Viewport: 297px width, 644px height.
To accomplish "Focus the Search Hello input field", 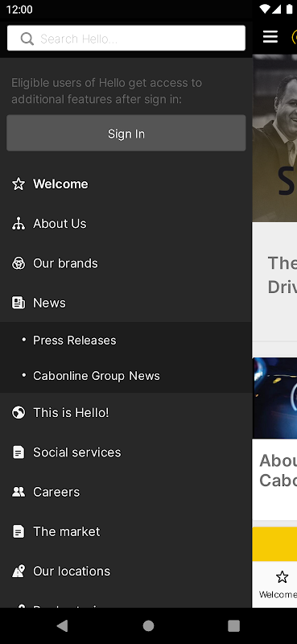I will [126, 38].
